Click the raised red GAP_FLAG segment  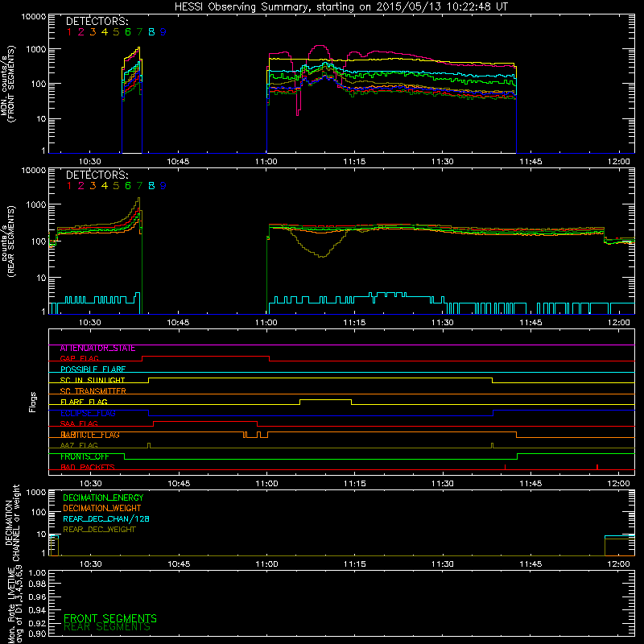pos(205,357)
